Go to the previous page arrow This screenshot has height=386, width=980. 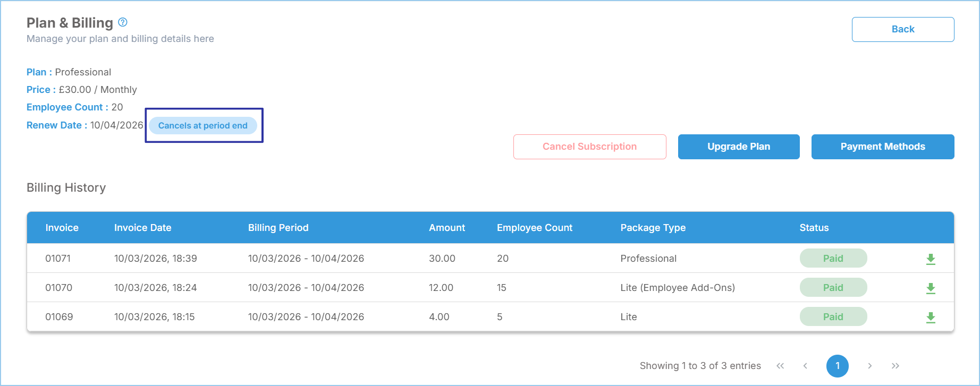pyautogui.click(x=805, y=366)
